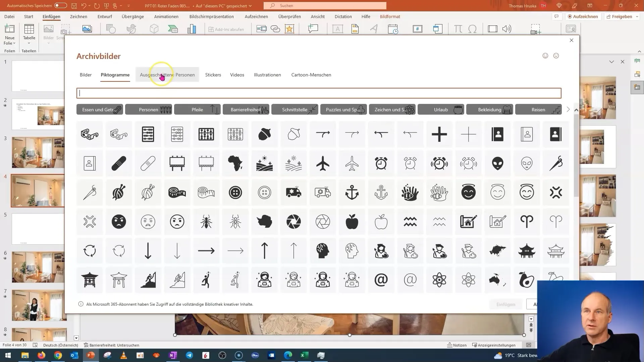Open the Cartoon-Menschen tab

point(311,75)
